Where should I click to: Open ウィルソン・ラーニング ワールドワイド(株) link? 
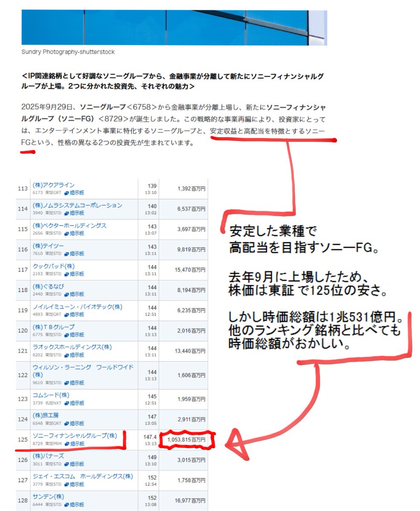[x=83, y=371]
